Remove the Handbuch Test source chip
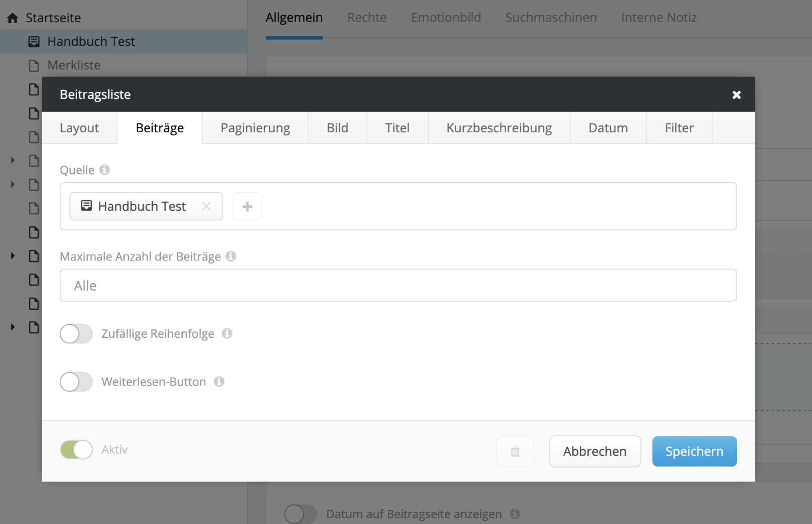Image resolution: width=812 pixels, height=524 pixels. pyautogui.click(x=206, y=207)
